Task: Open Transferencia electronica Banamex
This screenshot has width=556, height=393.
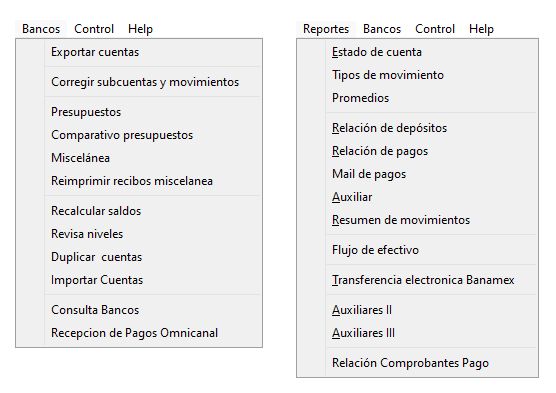Action: point(417,280)
